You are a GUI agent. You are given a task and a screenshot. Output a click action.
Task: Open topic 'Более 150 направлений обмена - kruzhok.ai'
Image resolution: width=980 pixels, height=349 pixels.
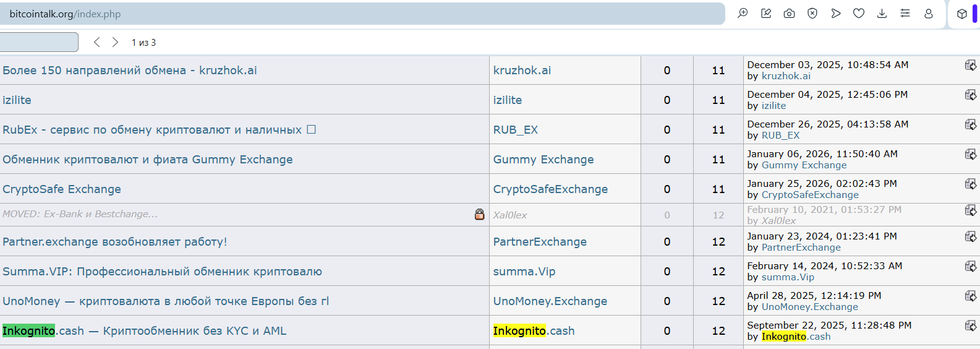coord(130,70)
